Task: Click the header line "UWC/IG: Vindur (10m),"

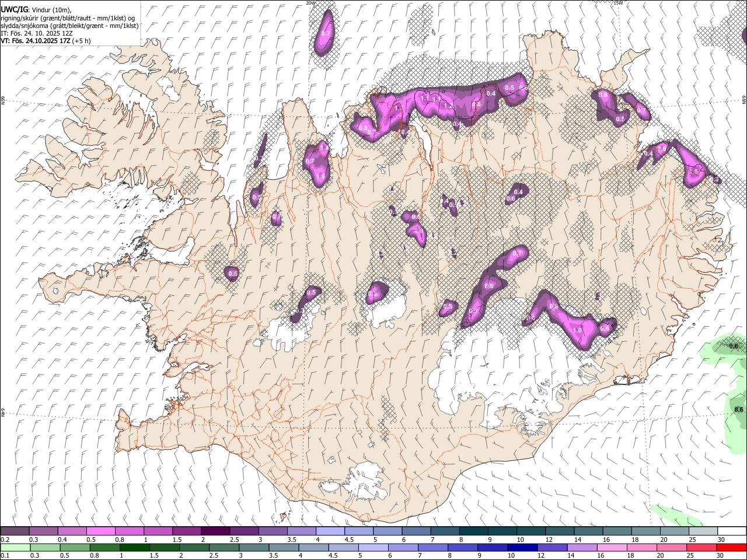Action: click(x=36, y=10)
